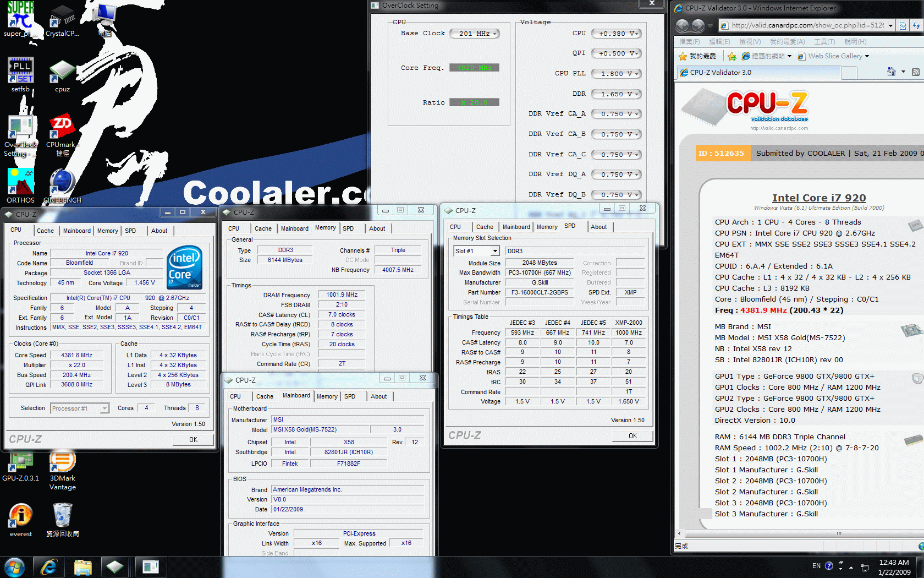This screenshot has height=578, width=924.
Task: Expand the Base Clock 201 MHz dropdown
Action: click(474, 34)
